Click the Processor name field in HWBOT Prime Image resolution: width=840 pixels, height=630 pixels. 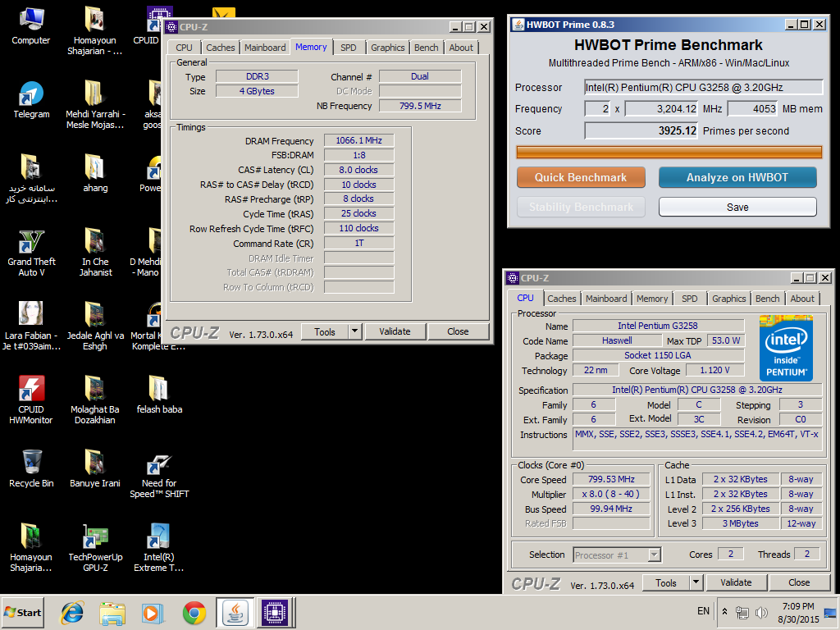click(703, 87)
